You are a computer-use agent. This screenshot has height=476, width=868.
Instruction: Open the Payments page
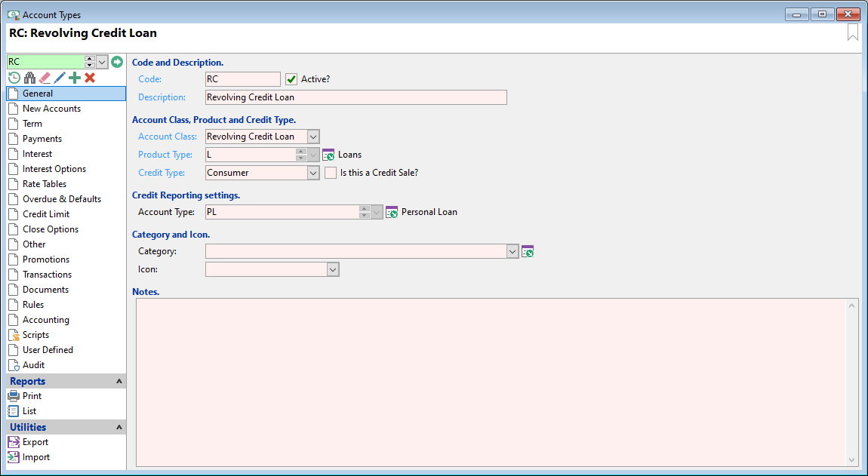[66, 139]
